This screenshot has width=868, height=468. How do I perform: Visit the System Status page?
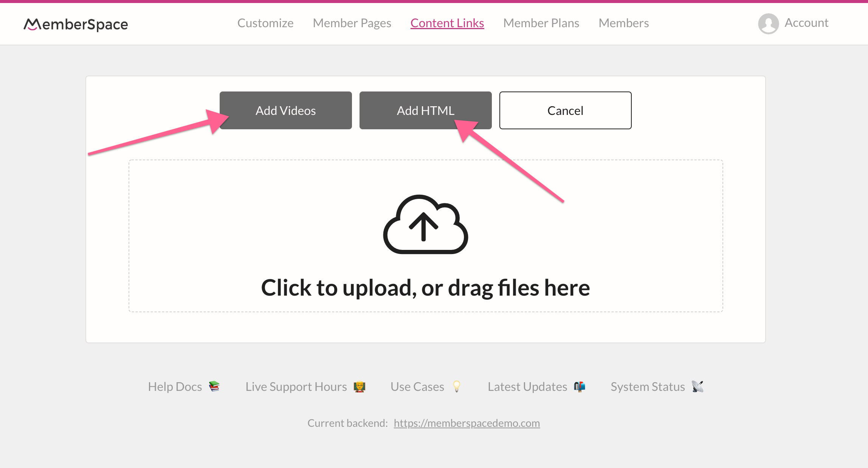tap(647, 386)
